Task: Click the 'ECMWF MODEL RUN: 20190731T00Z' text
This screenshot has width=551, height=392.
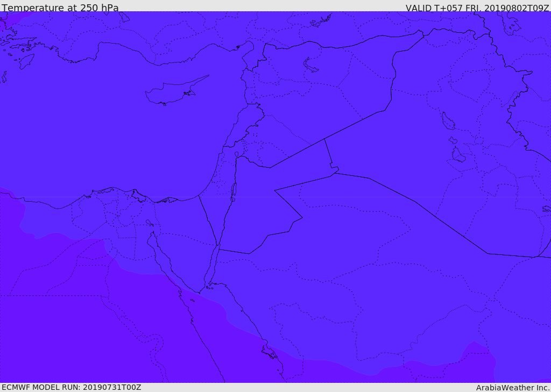Action: click(72, 388)
